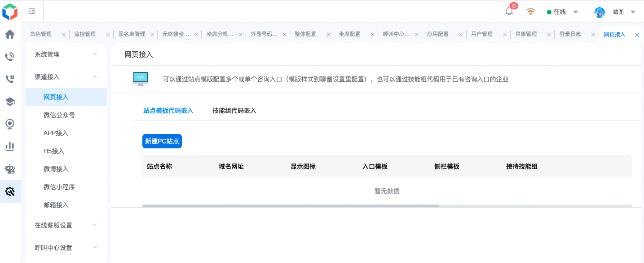
Task: Select 微信公众号 in the side menu
Action: click(x=66, y=115)
